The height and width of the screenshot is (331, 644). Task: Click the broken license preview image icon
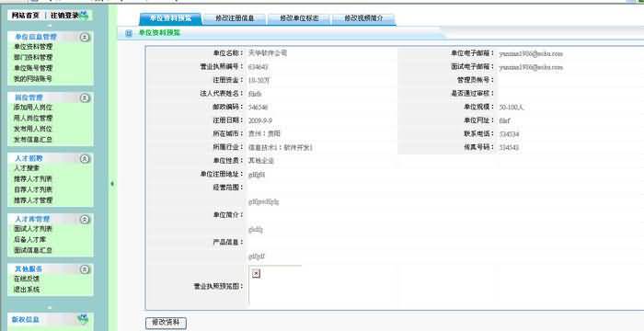point(257,273)
